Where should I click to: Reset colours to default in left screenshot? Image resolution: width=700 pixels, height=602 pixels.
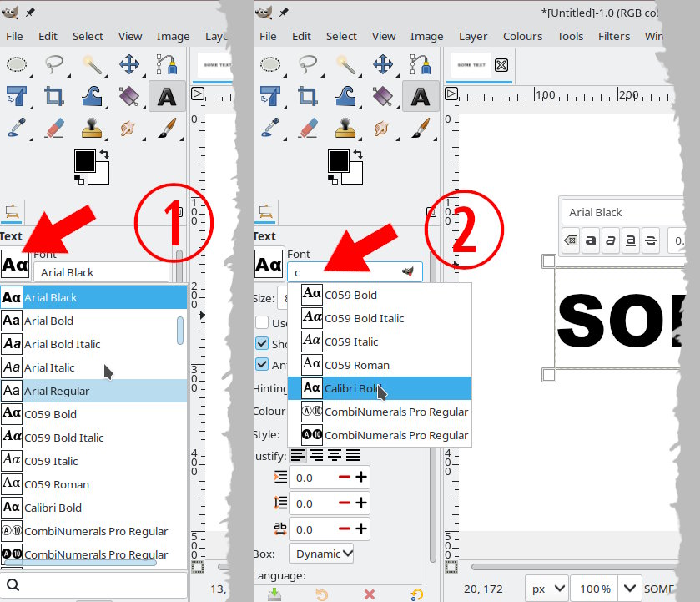pyautogui.click(x=79, y=180)
